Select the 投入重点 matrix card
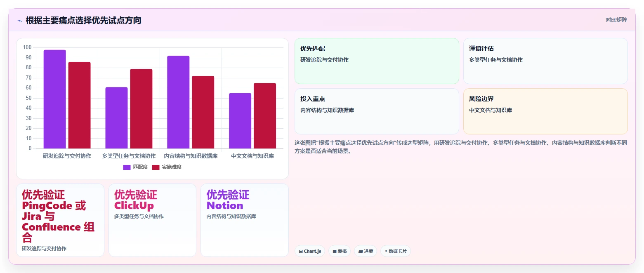 click(x=377, y=111)
